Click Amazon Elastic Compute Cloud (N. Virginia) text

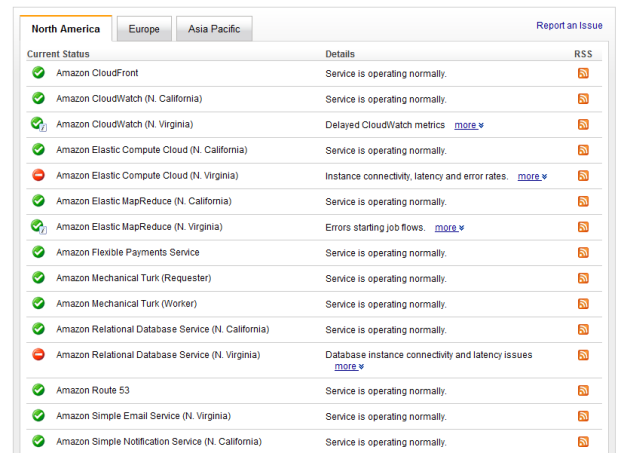pos(147,176)
